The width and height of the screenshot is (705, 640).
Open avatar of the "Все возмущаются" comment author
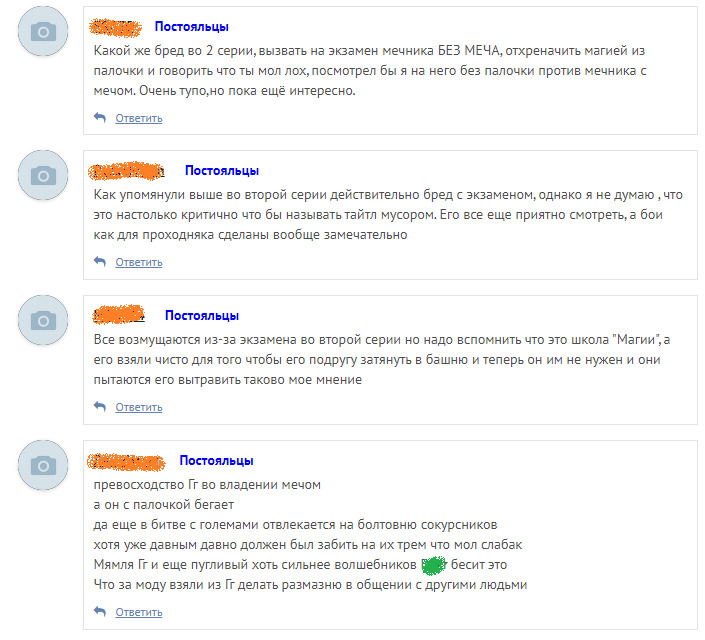tap(43, 320)
